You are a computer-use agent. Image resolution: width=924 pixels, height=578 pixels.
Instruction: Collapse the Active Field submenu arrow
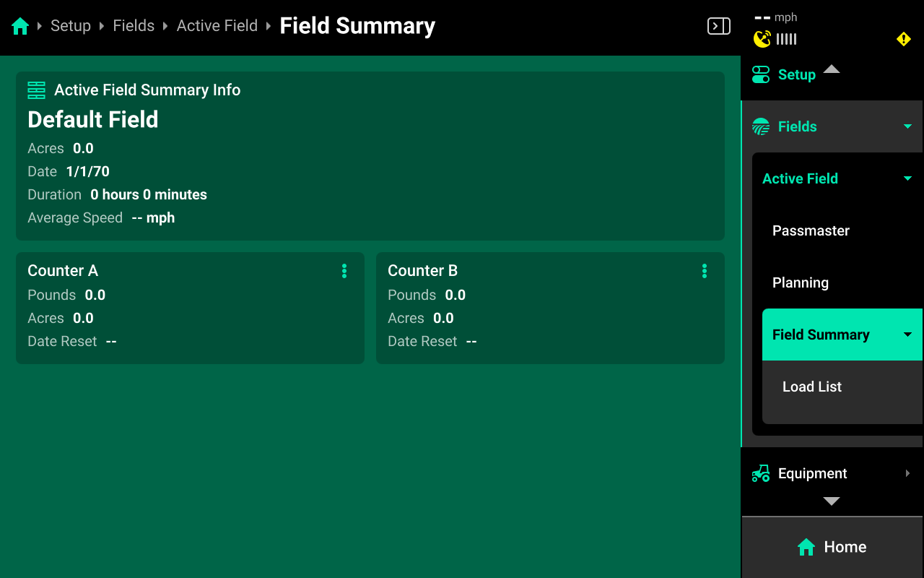tap(907, 178)
